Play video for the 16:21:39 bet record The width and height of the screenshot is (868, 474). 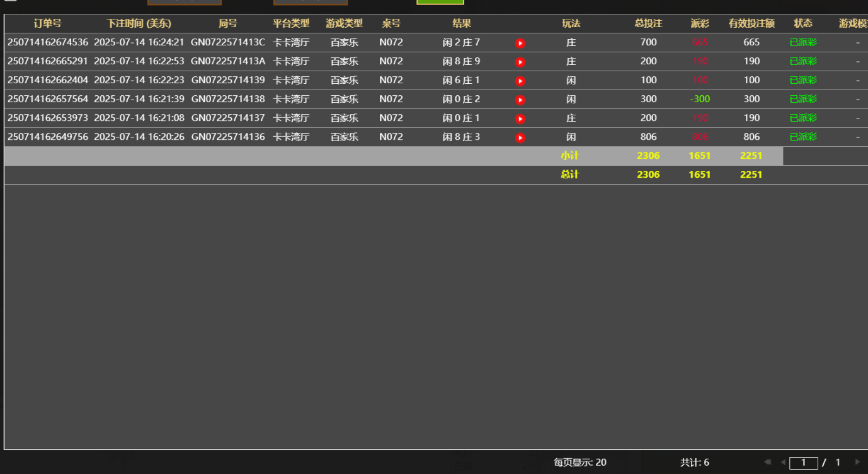tap(520, 99)
